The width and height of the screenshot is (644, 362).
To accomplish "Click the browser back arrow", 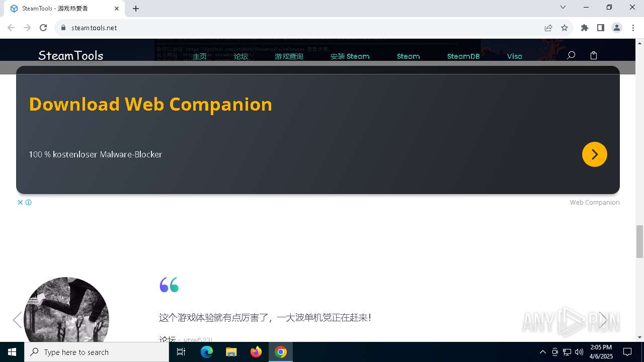I will (x=11, y=28).
